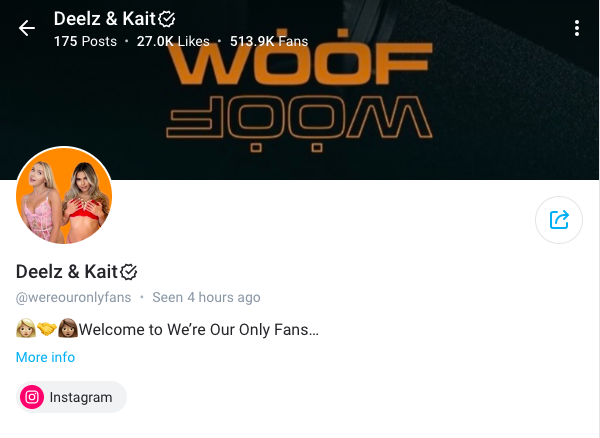Select the 27.0K Likes counter
600x438 pixels.
[173, 41]
